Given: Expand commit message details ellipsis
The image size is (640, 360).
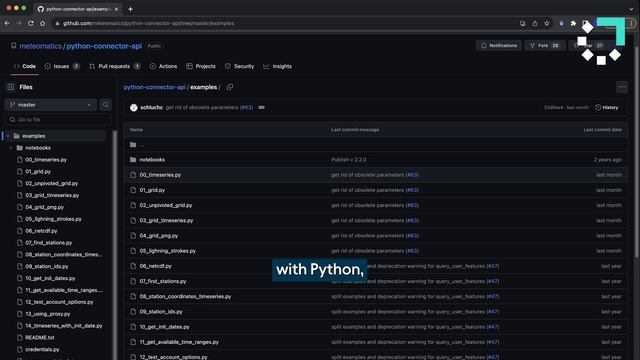Looking at the screenshot, I should (x=262, y=107).
